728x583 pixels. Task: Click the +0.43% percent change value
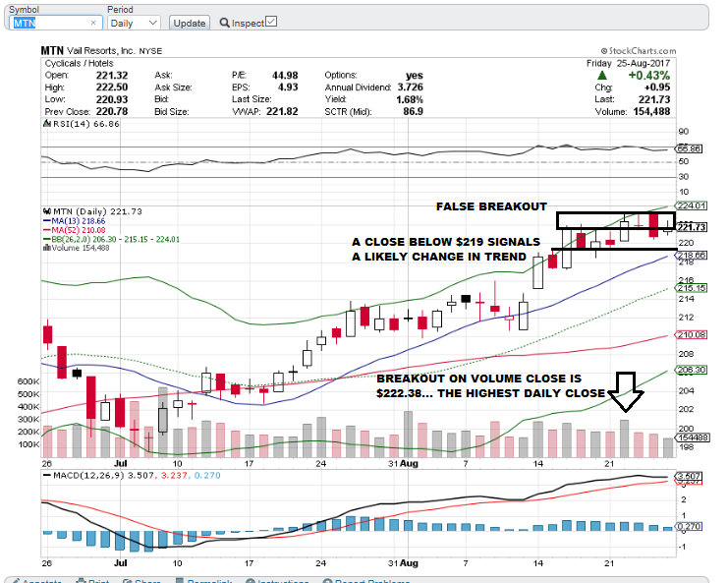click(x=648, y=76)
